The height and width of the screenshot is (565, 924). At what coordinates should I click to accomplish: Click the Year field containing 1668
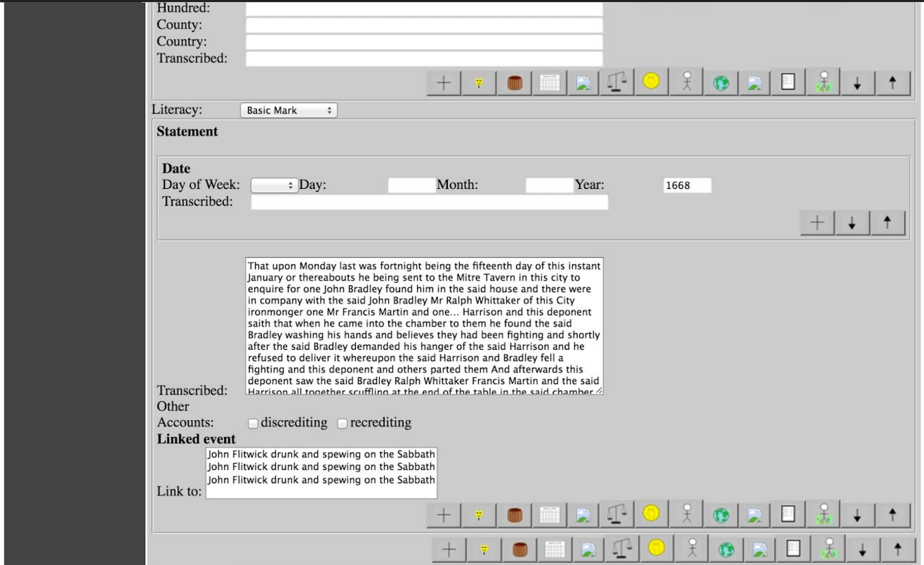pos(687,186)
